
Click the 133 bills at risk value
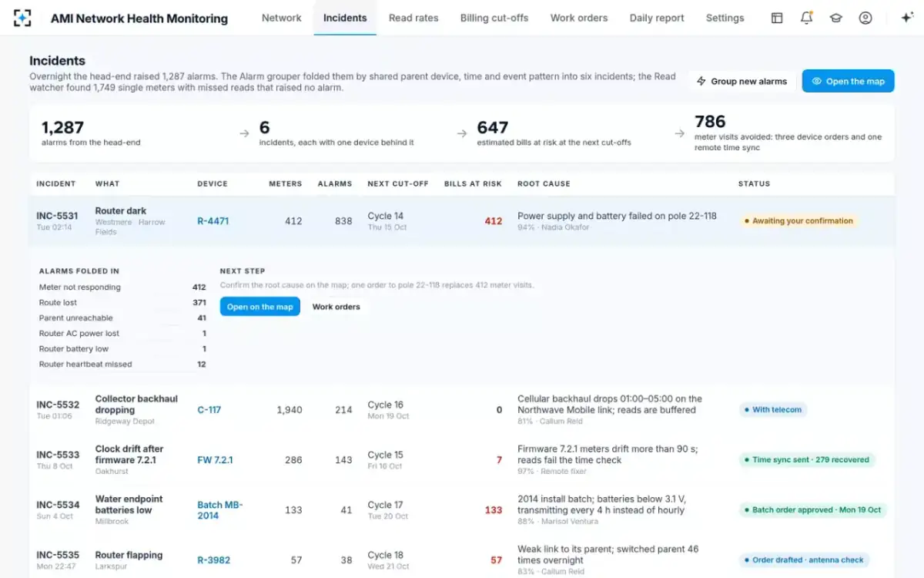pos(494,510)
